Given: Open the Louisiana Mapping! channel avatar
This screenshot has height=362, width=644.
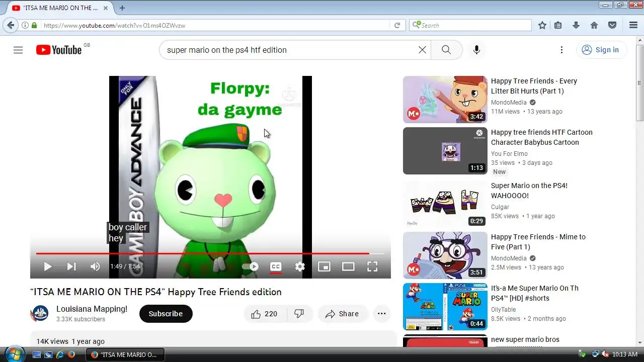Looking at the screenshot, I should tap(40, 314).
